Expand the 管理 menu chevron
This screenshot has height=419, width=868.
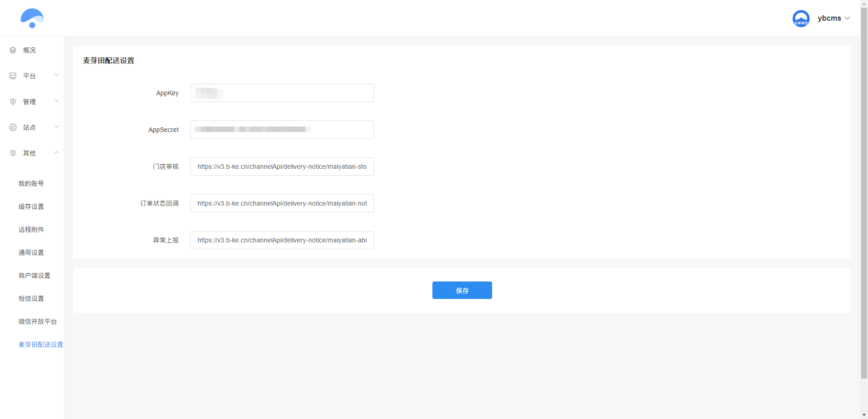57,101
